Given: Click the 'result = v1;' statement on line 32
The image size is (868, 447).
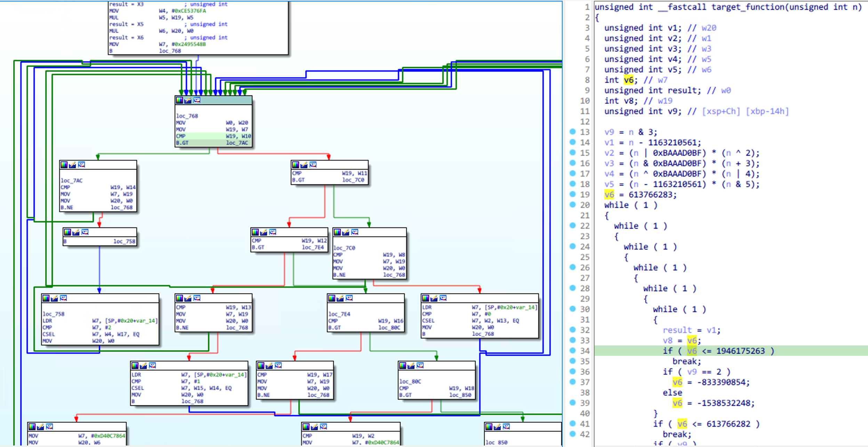Looking at the screenshot, I should [x=691, y=330].
